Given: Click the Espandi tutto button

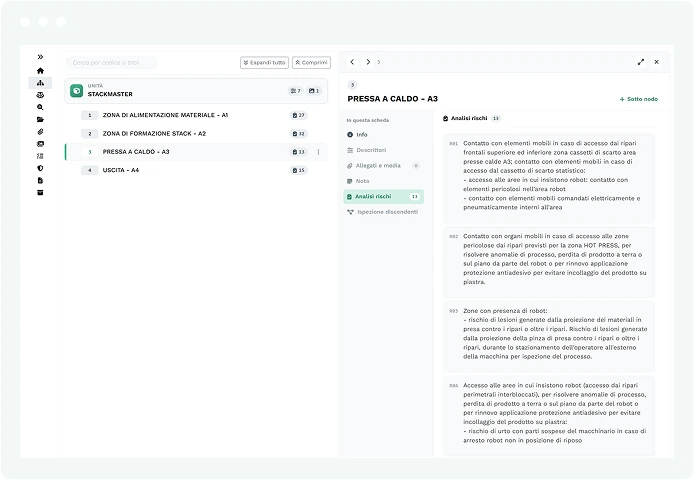Looking at the screenshot, I should coord(264,62).
